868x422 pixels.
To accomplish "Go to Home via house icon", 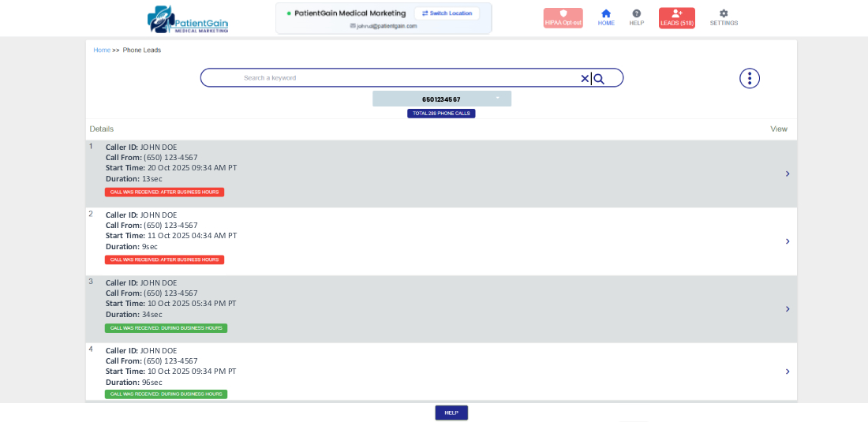I will click(606, 17).
